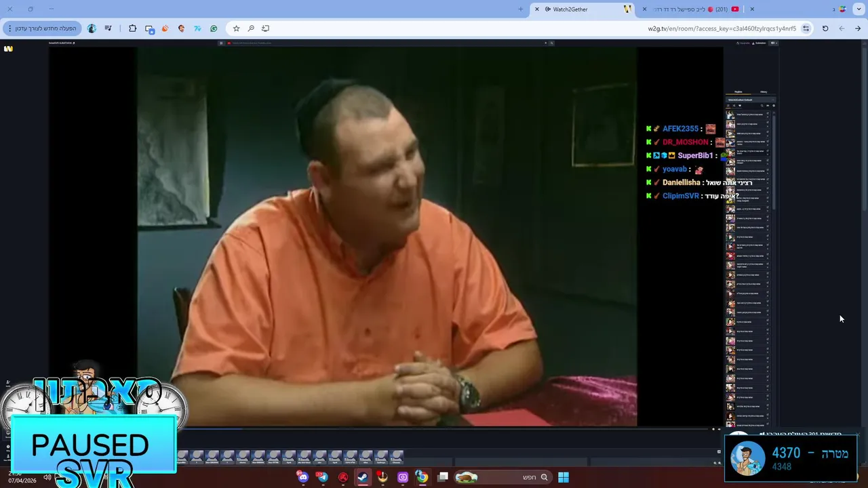This screenshot has width=868, height=488.
Task: Select the w2g.tv address bar URL
Action: 722,28
